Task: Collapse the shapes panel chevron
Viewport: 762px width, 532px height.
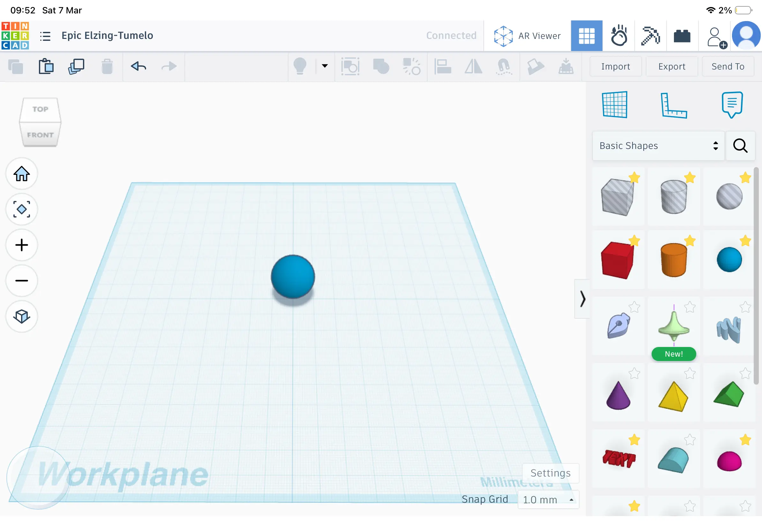Action: point(582,299)
